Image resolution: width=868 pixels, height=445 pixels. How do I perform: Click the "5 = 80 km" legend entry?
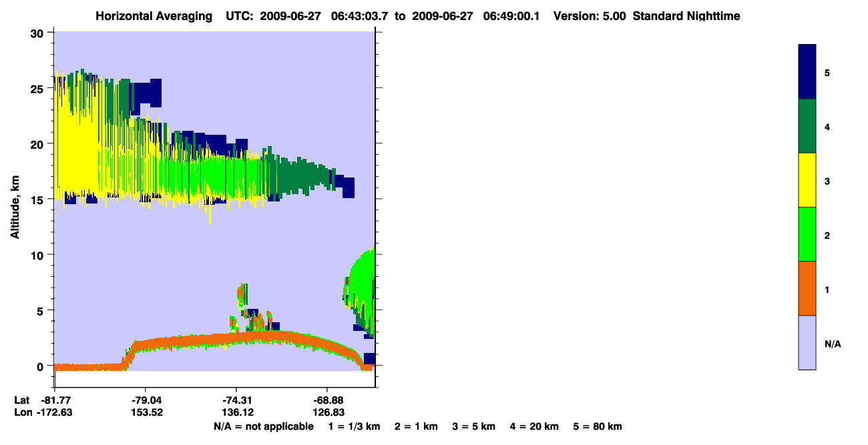click(598, 426)
